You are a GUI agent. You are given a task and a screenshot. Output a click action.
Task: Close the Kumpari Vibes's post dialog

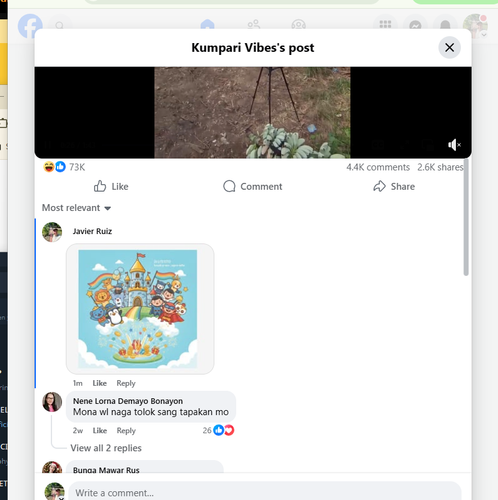coord(449,47)
